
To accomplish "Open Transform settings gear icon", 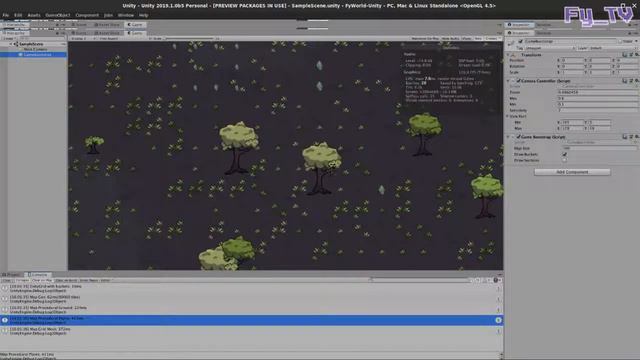I will [637, 55].
